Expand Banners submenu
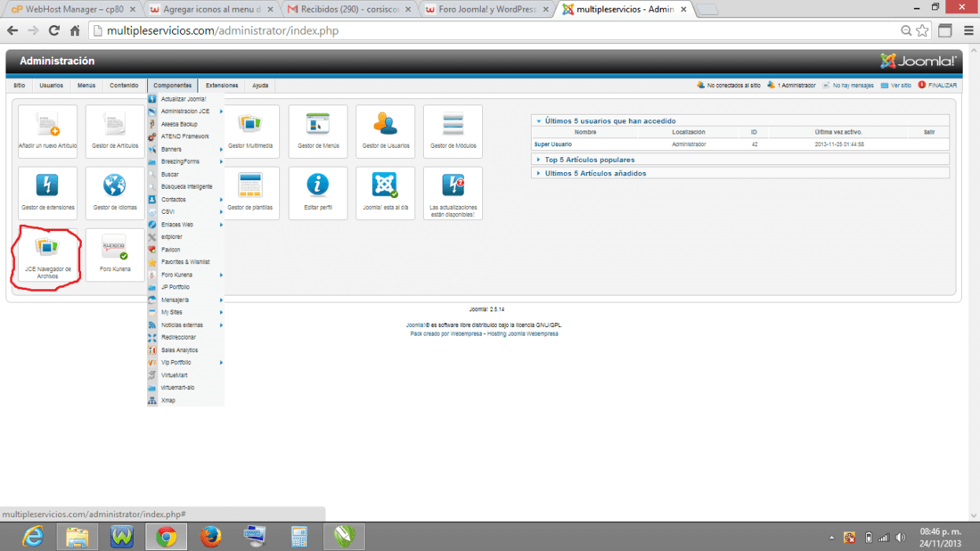 [185, 149]
